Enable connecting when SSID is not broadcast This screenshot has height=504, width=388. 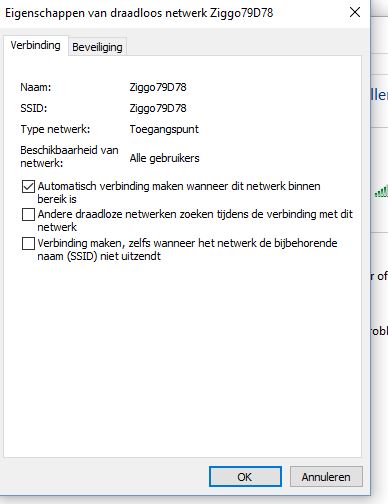(28, 243)
